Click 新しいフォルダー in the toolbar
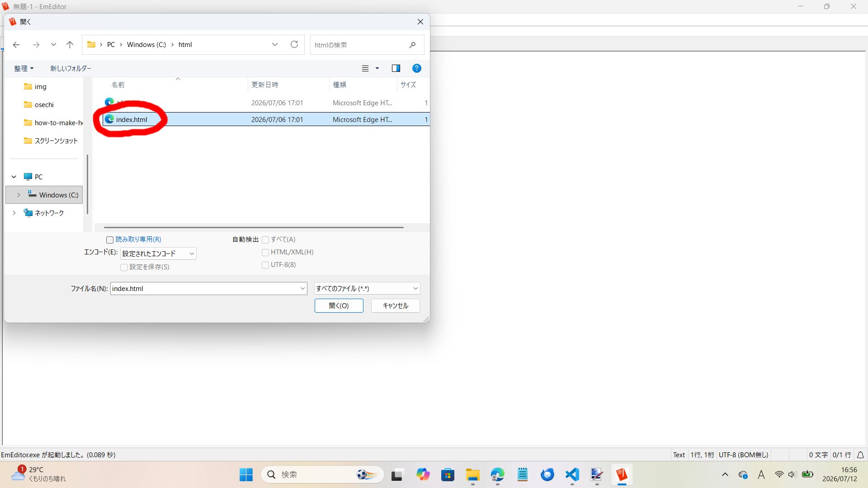 71,68
